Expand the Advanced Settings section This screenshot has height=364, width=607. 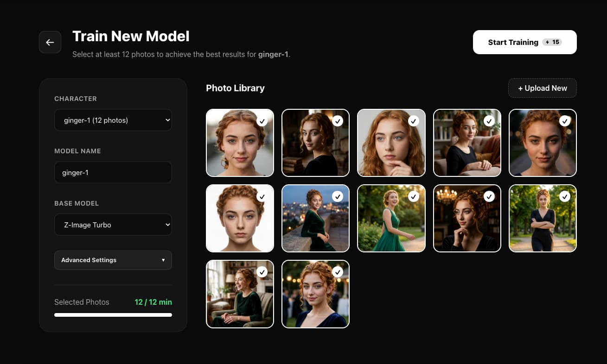click(113, 260)
